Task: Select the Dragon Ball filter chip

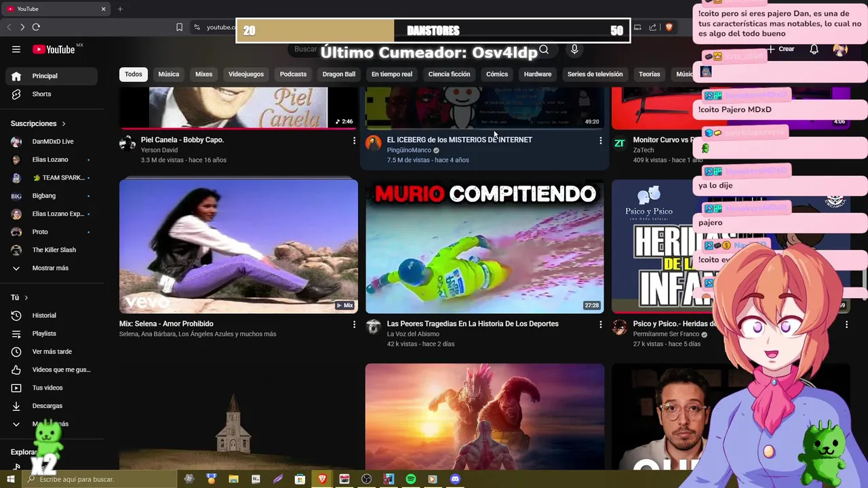Action: click(339, 74)
